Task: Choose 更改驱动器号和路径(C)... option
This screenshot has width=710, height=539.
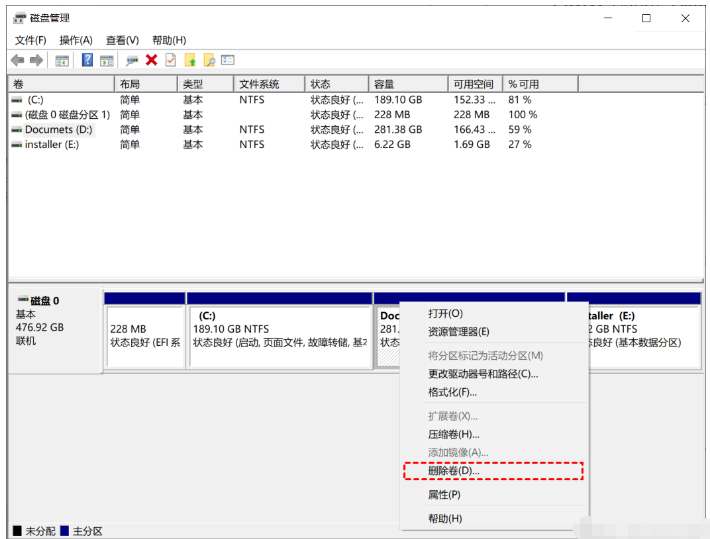Action: coord(483,374)
